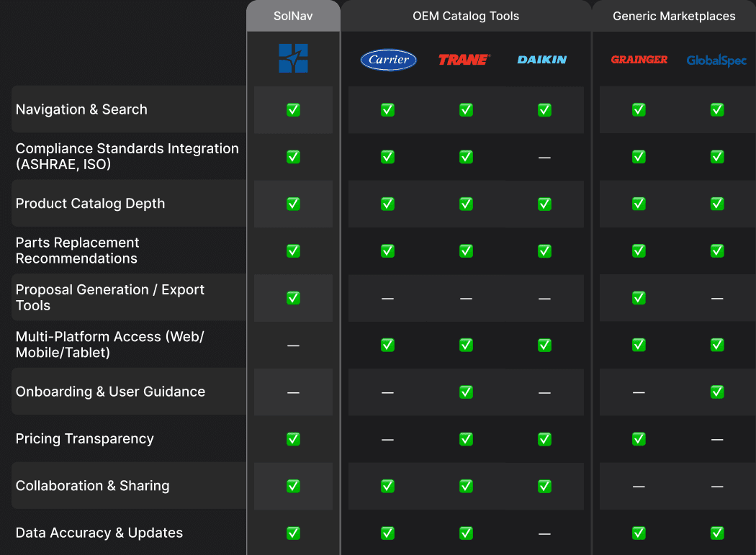Click the Grainger logo
This screenshot has width=756, height=555.
click(x=639, y=60)
